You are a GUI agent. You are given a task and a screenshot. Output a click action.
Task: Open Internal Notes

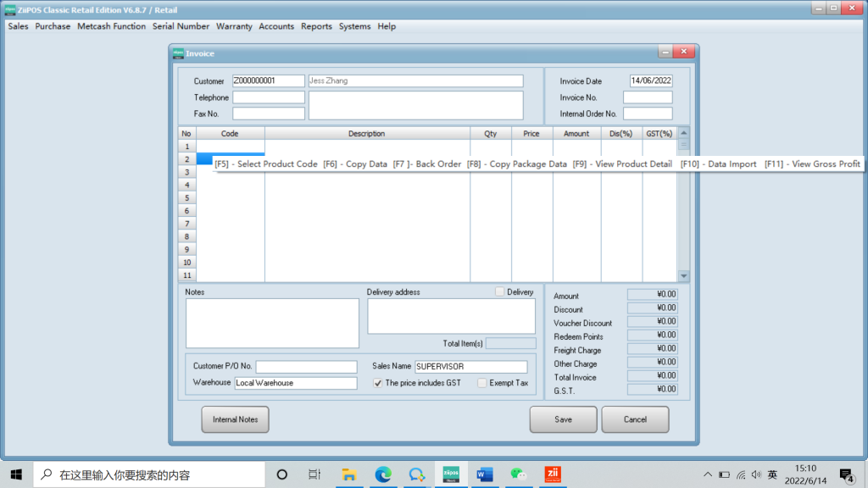235,419
